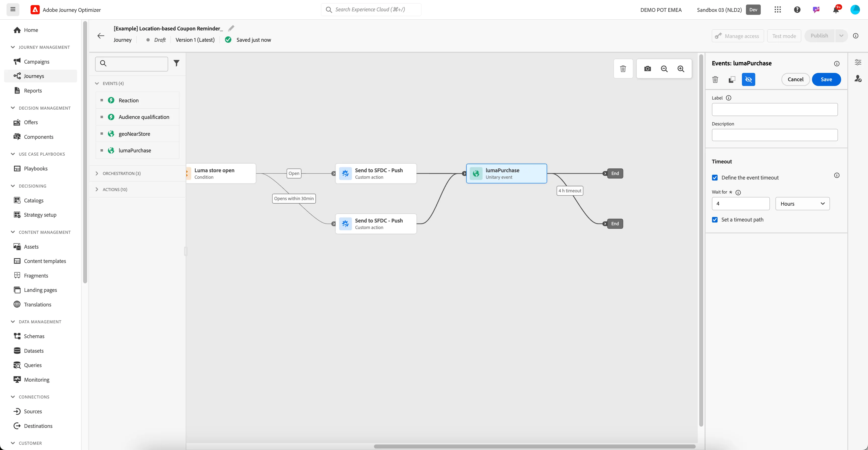
Task: Open the help question mark icon
Action: click(x=797, y=10)
